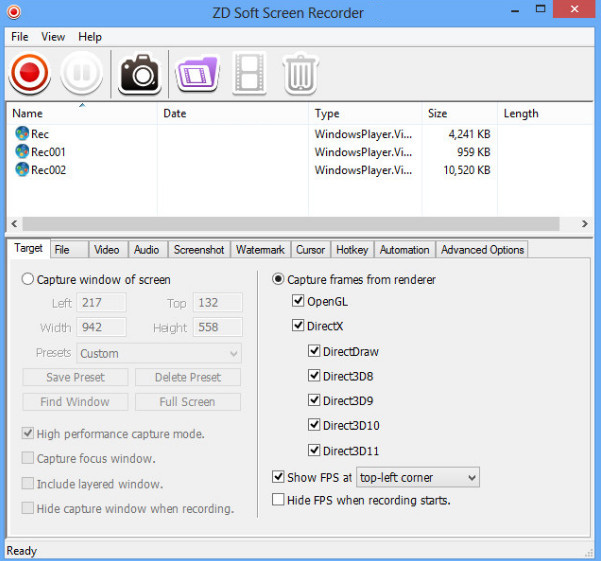Viewport: 601px width, 561px height.
Task: Switch to the Screenshot tab
Action: tap(199, 250)
